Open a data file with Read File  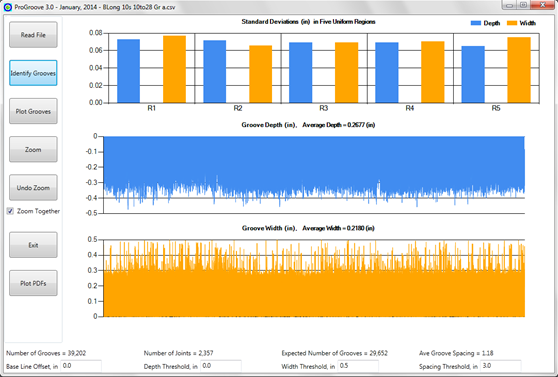(x=33, y=35)
